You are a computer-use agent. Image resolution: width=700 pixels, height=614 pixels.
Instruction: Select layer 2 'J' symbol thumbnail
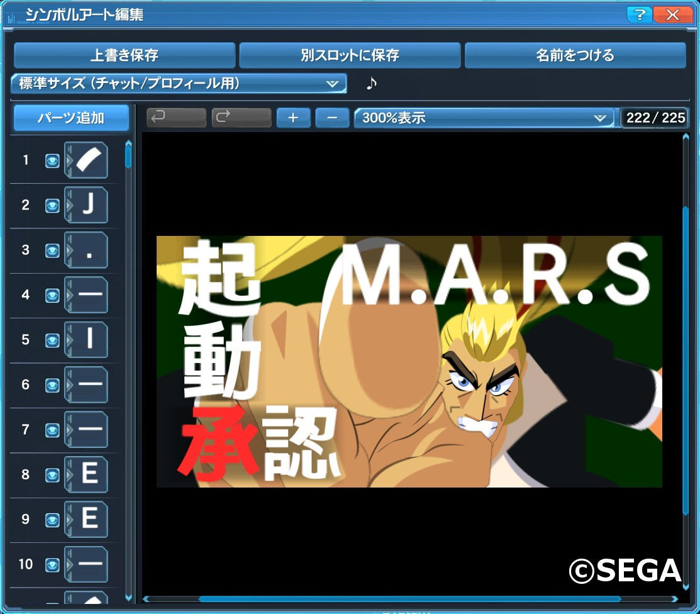click(x=86, y=205)
